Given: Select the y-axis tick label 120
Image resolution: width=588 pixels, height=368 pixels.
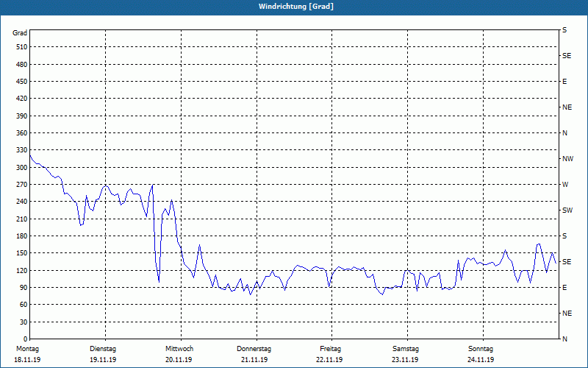Looking at the screenshot, I should click(x=21, y=270).
